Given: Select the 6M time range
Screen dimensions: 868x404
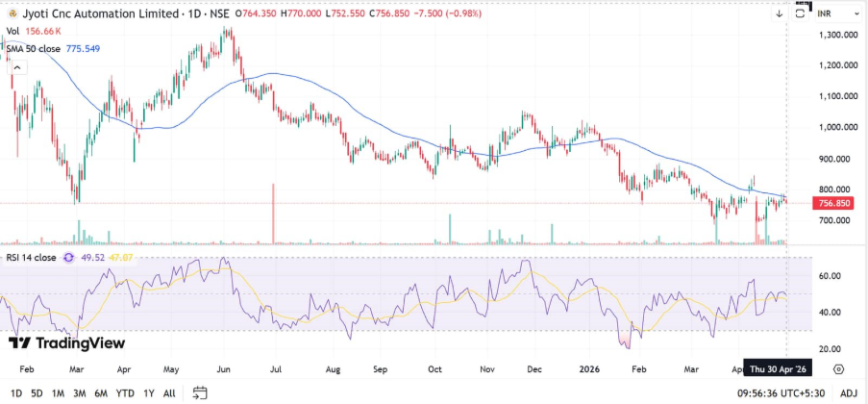Looking at the screenshot, I should 101,393.
